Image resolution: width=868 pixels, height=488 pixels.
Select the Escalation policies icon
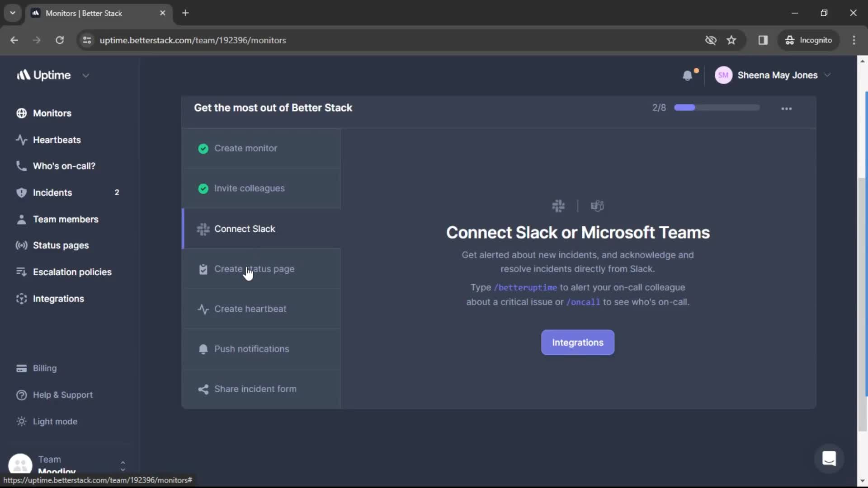tap(21, 272)
